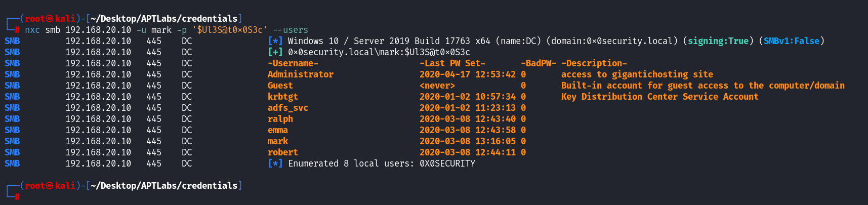Click the Kali skull symbol in the top prompt
This screenshot has height=205, width=868.
pyautogui.click(x=50, y=19)
